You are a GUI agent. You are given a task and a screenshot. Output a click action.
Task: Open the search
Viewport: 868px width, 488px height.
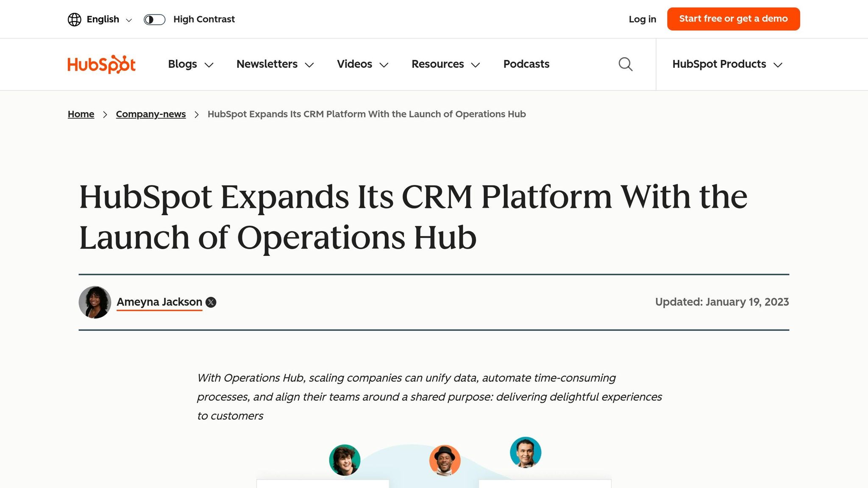point(625,64)
